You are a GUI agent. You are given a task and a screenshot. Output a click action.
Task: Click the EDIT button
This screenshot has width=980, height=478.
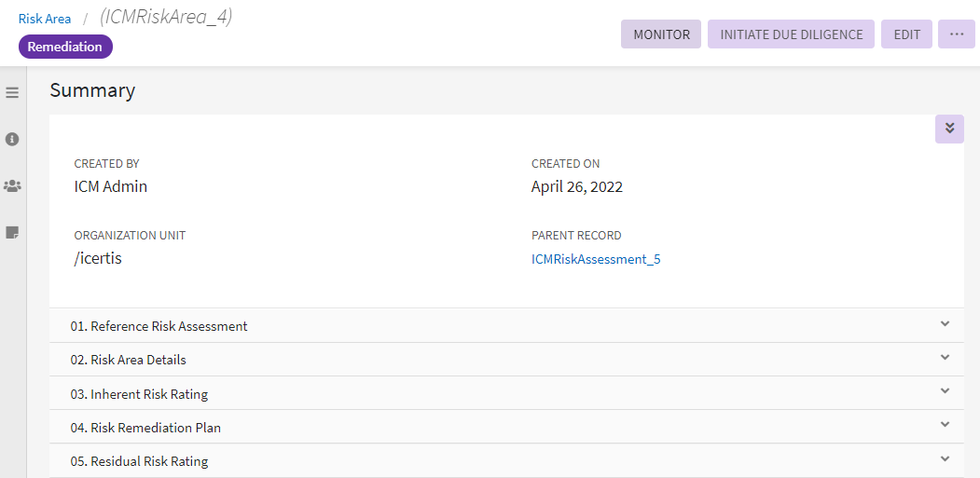(x=906, y=34)
